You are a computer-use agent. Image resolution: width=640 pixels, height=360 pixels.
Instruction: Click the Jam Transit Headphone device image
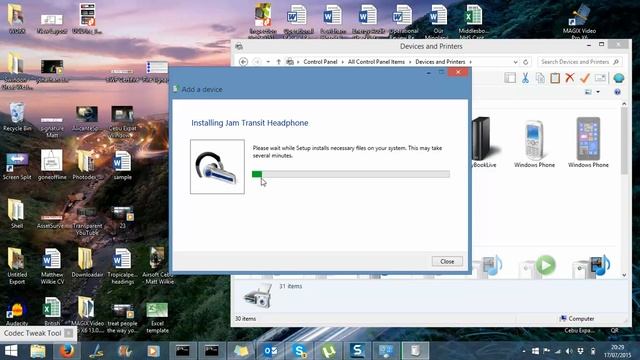click(217, 167)
